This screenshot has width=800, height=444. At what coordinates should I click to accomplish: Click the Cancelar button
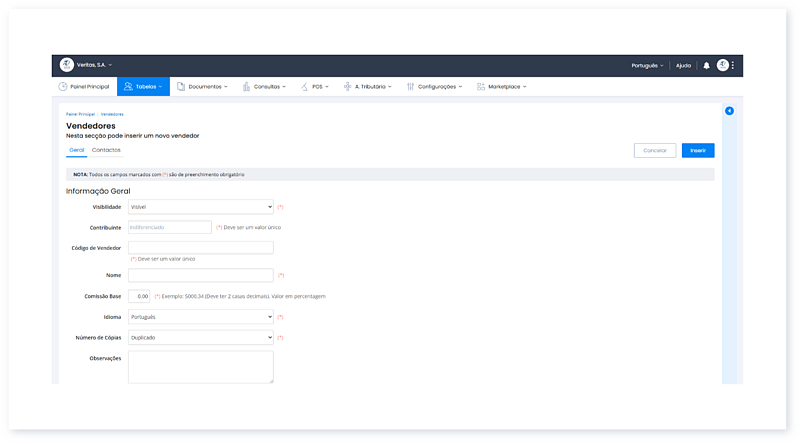click(655, 150)
